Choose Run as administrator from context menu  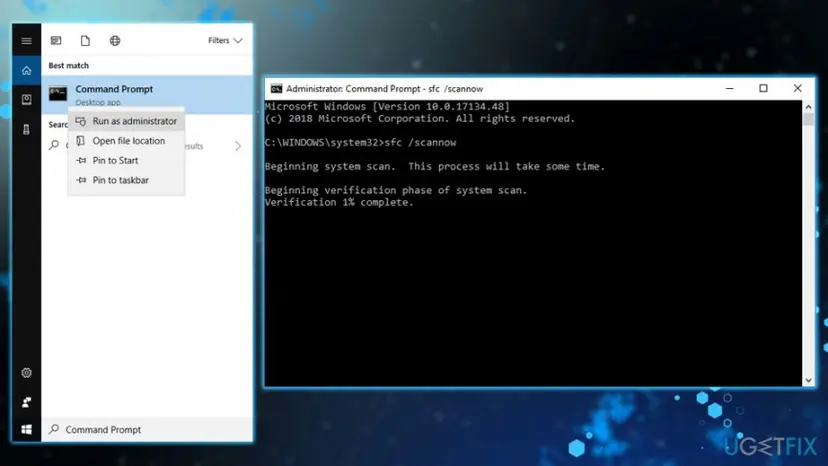(126, 121)
